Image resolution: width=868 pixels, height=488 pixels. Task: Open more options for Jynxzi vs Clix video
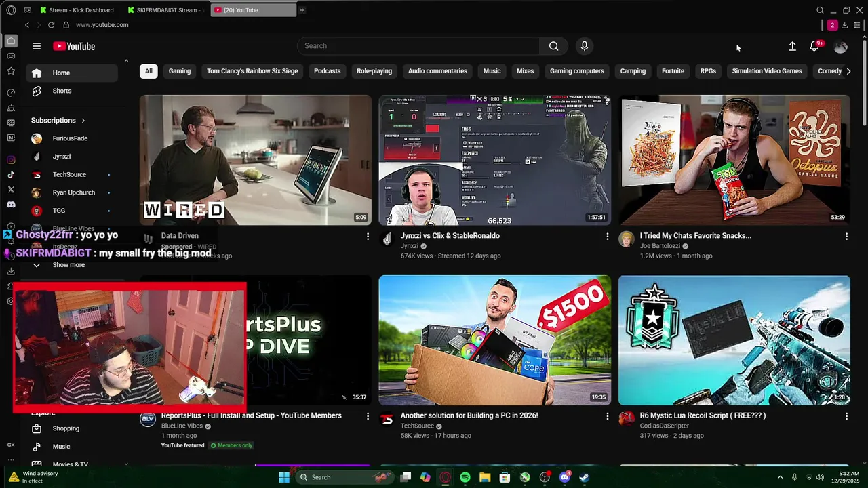click(x=607, y=236)
